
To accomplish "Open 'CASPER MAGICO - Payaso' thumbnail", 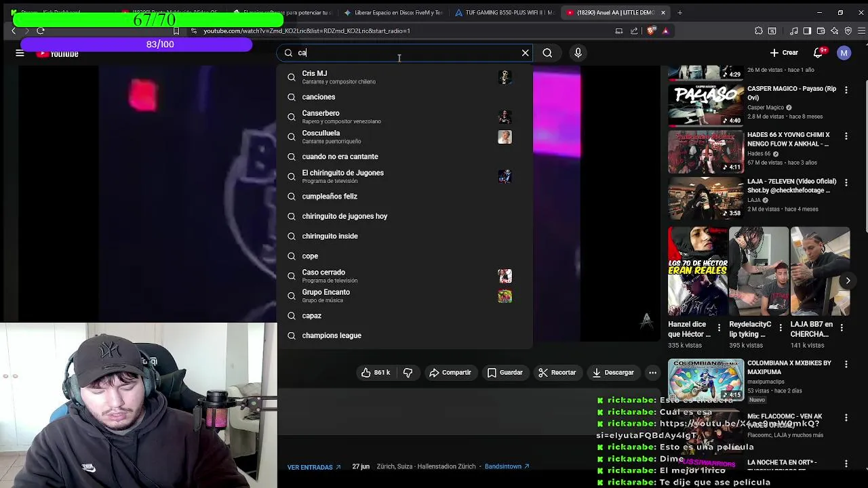I will 706,105.
